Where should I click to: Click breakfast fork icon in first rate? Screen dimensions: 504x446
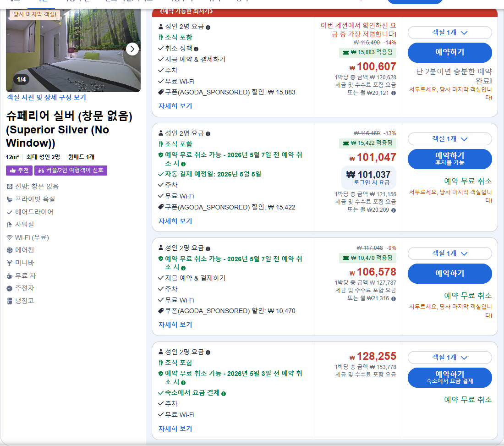pyautogui.click(x=161, y=37)
